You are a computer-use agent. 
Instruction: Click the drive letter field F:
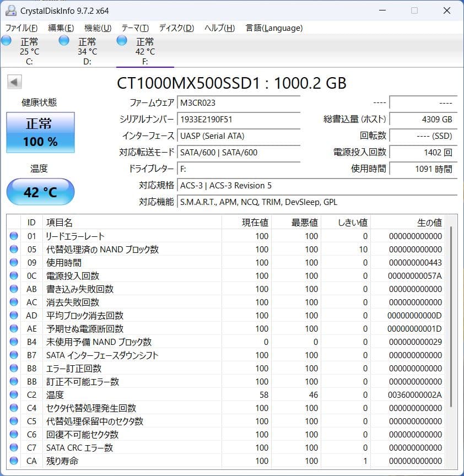point(239,169)
